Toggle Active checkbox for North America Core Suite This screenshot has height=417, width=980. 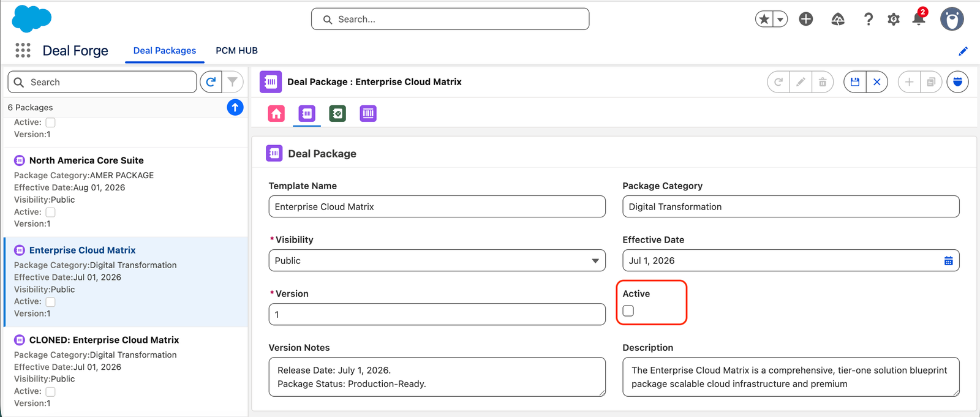tap(51, 212)
